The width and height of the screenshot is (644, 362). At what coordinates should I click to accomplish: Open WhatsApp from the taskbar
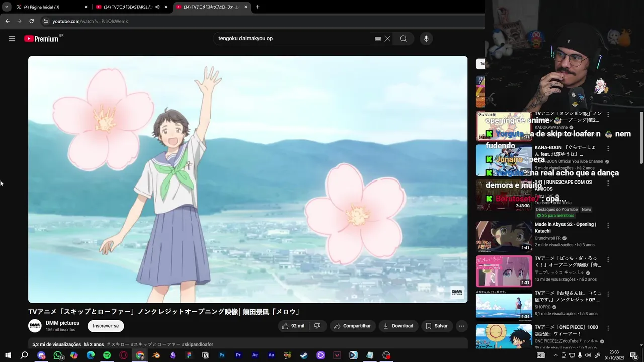click(58, 355)
